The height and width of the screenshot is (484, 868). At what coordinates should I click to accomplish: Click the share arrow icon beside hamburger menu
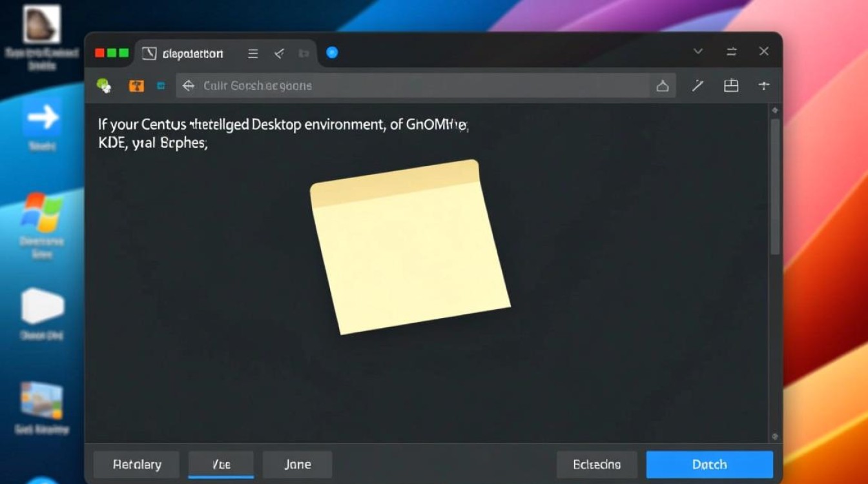coord(279,54)
